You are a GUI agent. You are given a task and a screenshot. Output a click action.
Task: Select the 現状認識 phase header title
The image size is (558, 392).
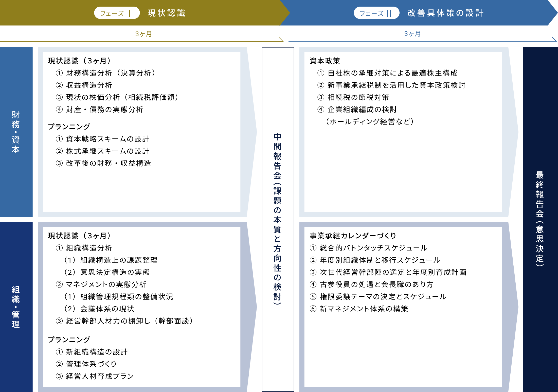[x=167, y=13]
